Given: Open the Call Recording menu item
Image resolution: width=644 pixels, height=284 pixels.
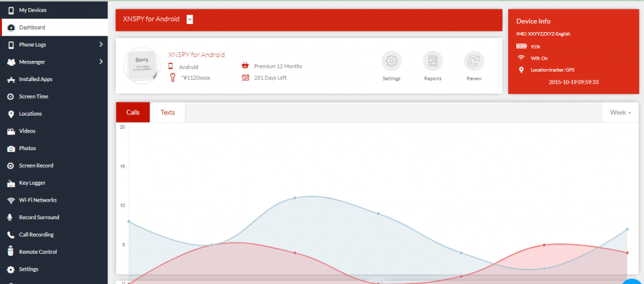Looking at the screenshot, I should click(54, 234).
